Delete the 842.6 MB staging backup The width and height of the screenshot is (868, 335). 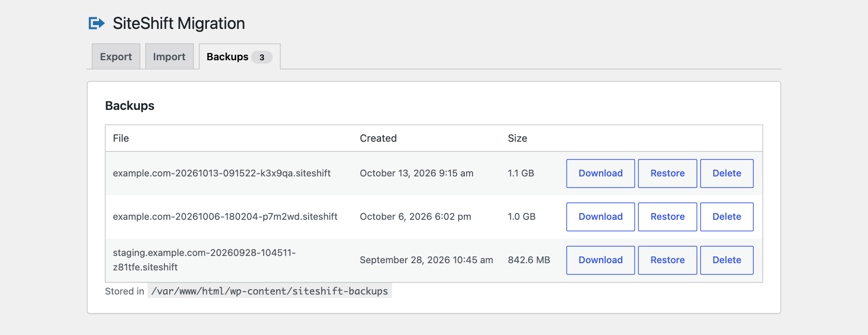point(727,260)
